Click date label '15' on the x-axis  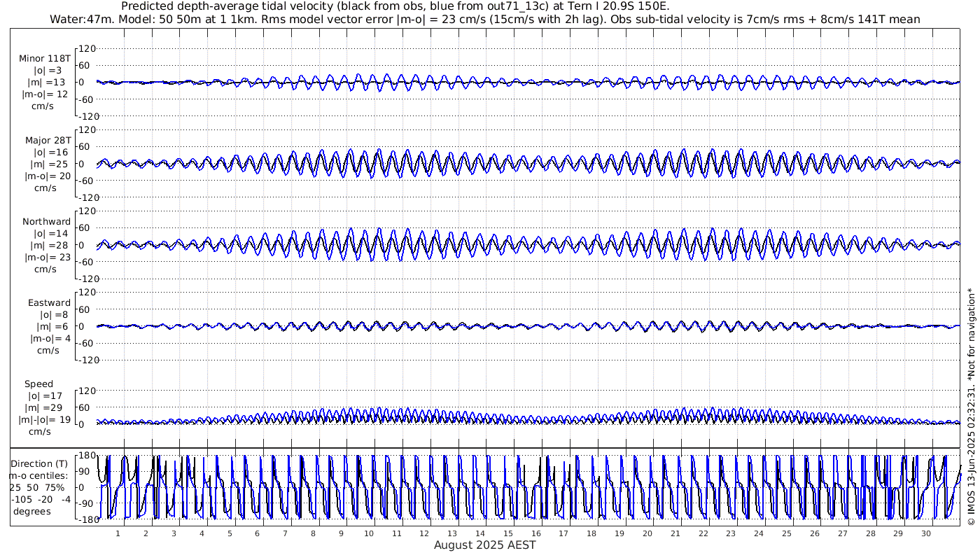(x=508, y=533)
